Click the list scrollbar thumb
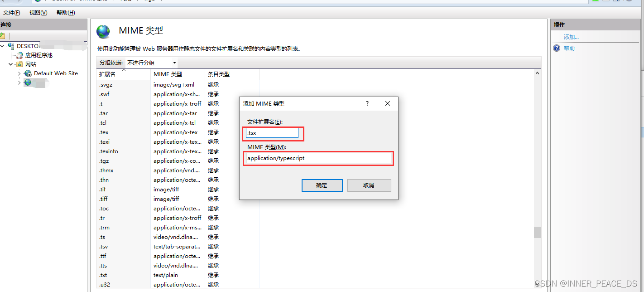644x292 pixels. pyautogui.click(x=538, y=232)
